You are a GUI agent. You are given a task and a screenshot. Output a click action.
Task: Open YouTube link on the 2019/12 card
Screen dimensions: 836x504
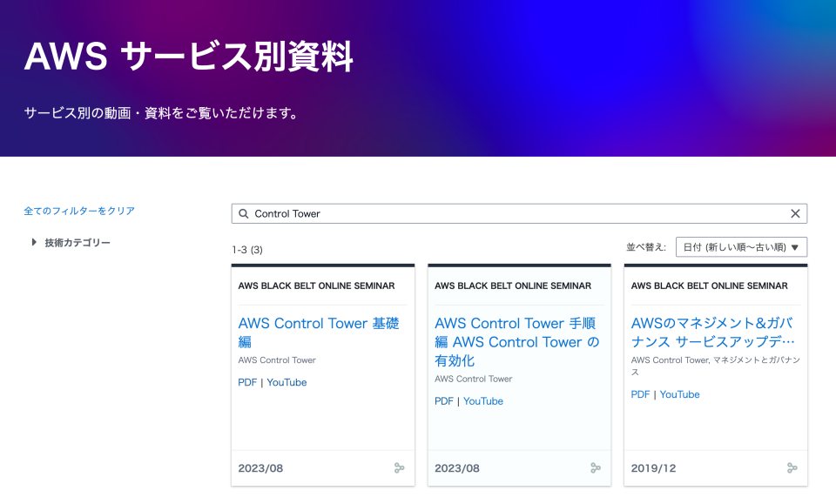pos(678,393)
